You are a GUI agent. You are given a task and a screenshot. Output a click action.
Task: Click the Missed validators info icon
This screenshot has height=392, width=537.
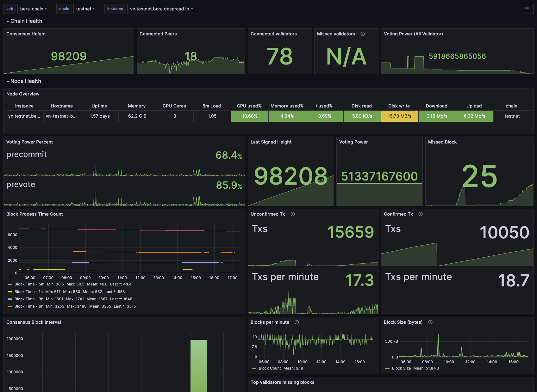click(363, 34)
